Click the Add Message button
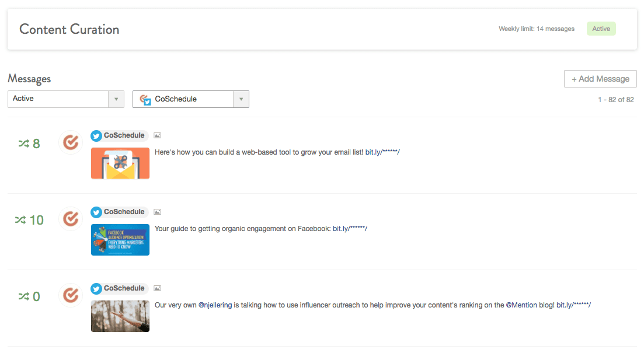This screenshot has width=644, height=353. [600, 79]
